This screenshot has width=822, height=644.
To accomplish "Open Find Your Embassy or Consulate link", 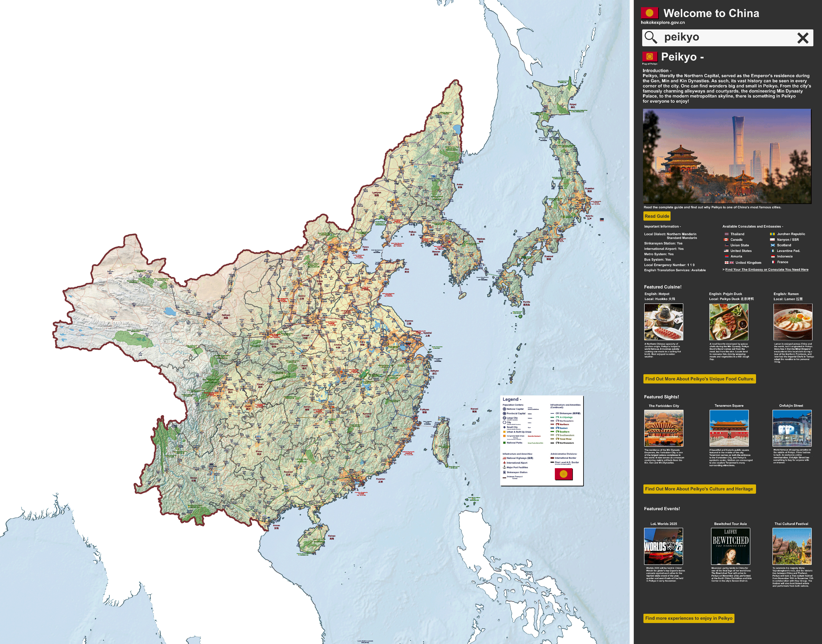I will pyautogui.click(x=767, y=270).
